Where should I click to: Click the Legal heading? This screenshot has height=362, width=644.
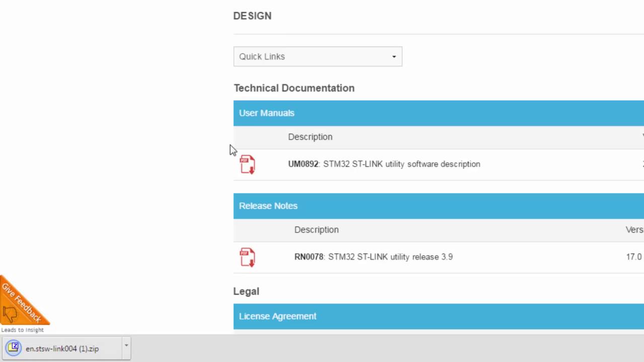(x=246, y=291)
